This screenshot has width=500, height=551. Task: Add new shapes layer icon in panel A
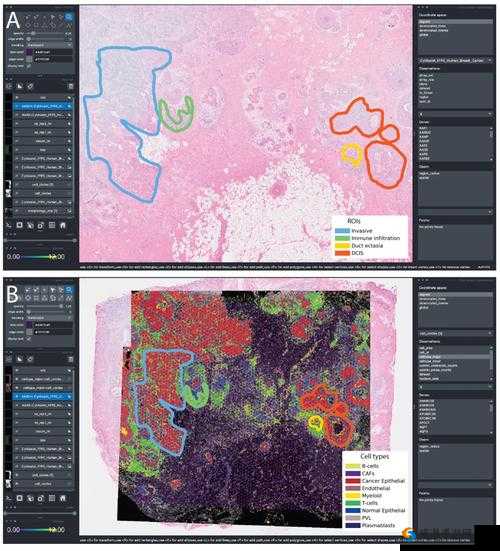coord(20,86)
